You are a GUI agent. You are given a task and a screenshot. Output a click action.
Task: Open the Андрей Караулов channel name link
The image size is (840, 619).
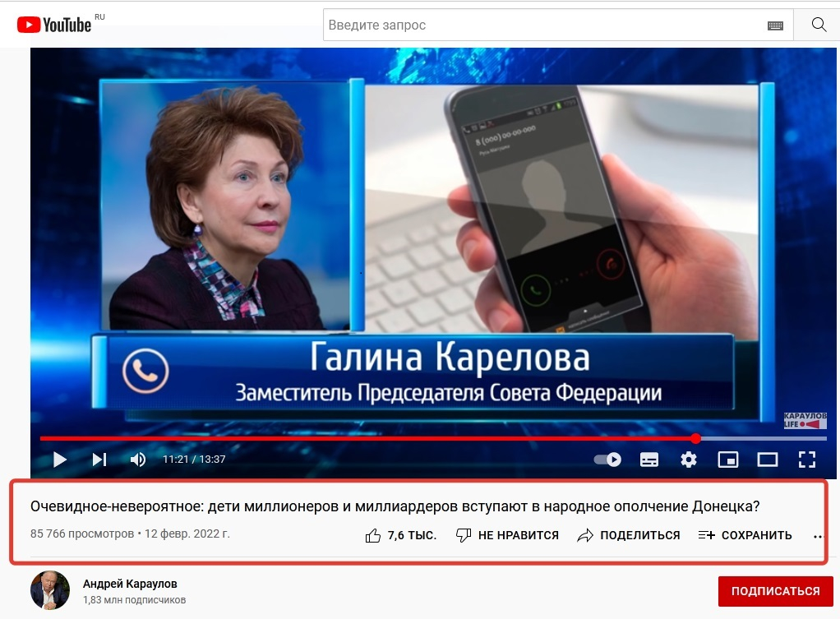click(x=130, y=584)
